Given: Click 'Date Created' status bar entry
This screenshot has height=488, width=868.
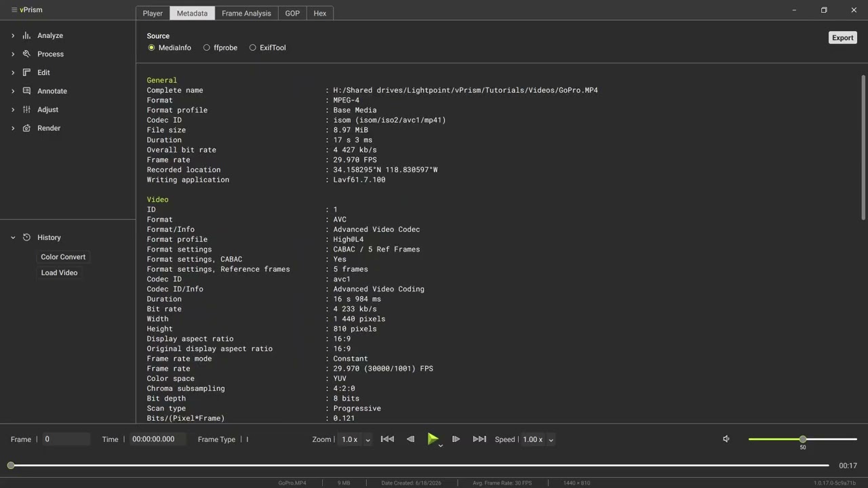Looking at the screenshot, I should (x=411, y=483).
